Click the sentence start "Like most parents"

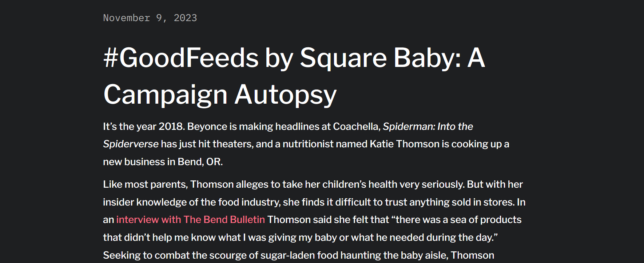(145, 184)
